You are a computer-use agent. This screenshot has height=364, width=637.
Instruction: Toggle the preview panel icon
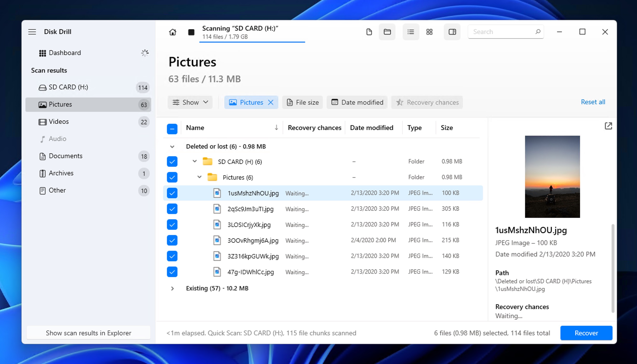click(452, 32)
